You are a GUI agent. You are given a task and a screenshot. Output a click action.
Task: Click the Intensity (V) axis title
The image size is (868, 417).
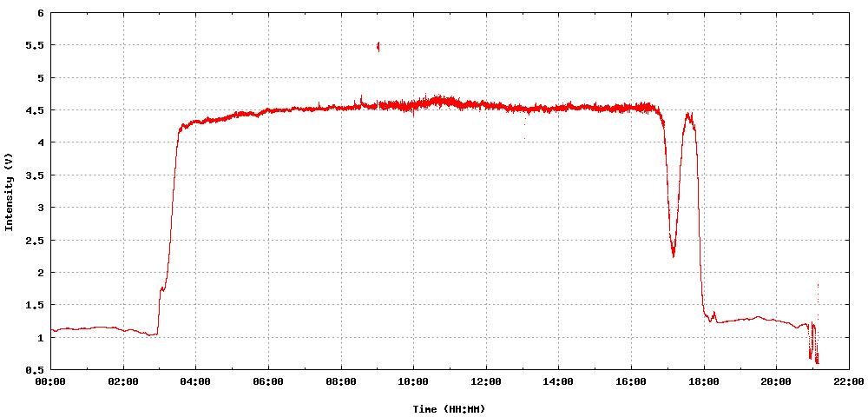pyautogui.click(x=9, y=192)
